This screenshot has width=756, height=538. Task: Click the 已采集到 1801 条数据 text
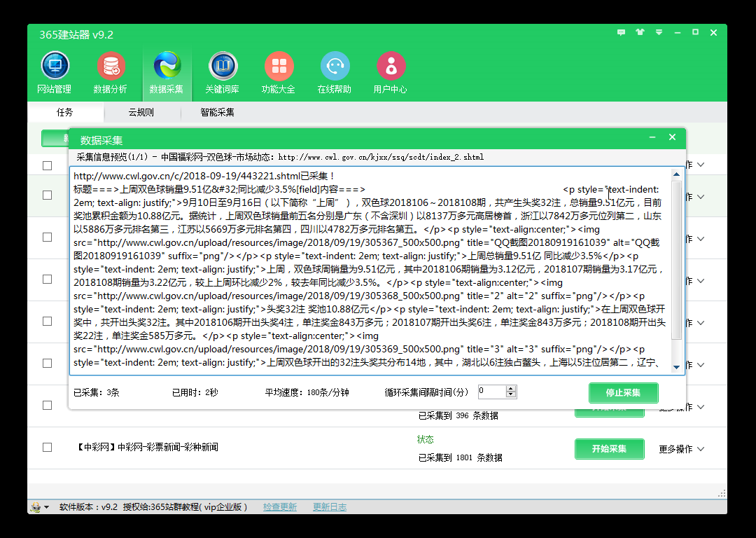click(x=460, y=457)
